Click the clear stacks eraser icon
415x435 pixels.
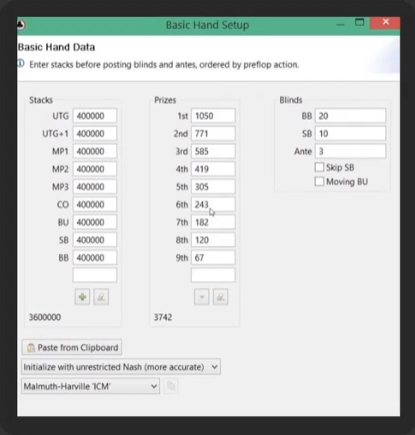pyautogui.click(x=101, y=297)
